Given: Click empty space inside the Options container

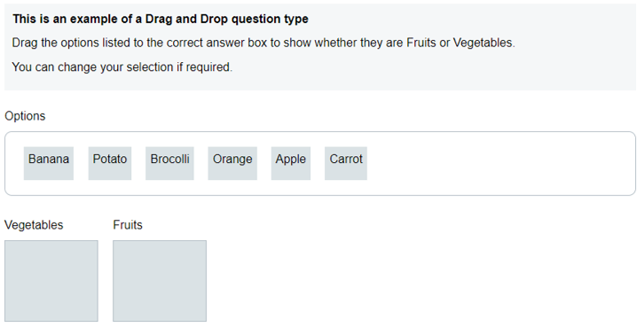Looking at the screenshot, I should [493, 163].
